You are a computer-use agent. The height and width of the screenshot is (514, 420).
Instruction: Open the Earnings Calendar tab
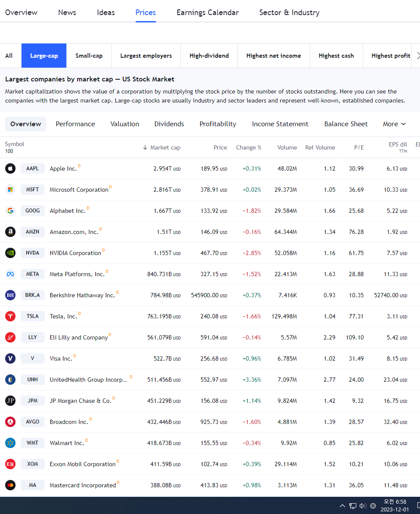208,12
